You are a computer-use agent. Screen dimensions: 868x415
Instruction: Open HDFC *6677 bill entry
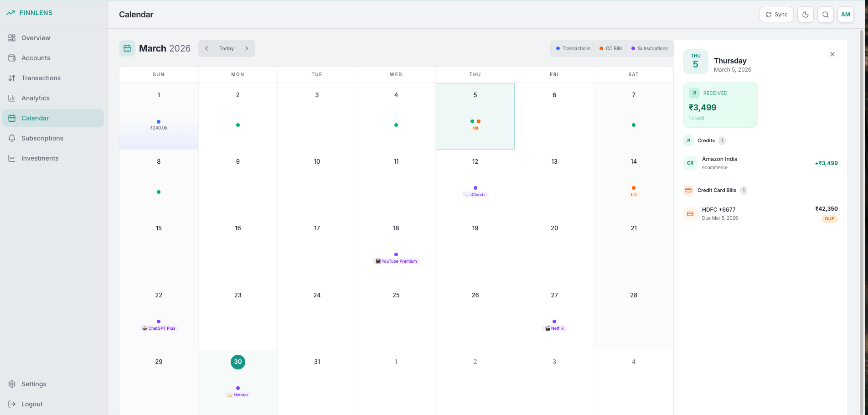(760, 213)
